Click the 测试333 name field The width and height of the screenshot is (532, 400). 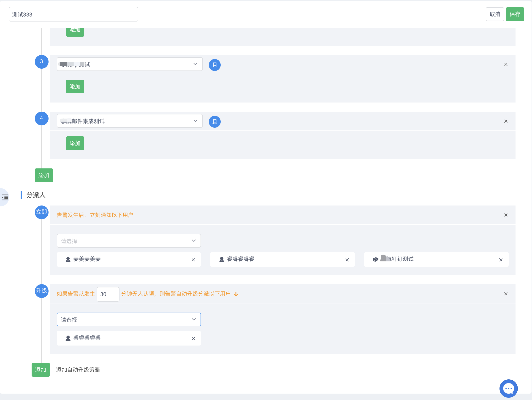73,14
